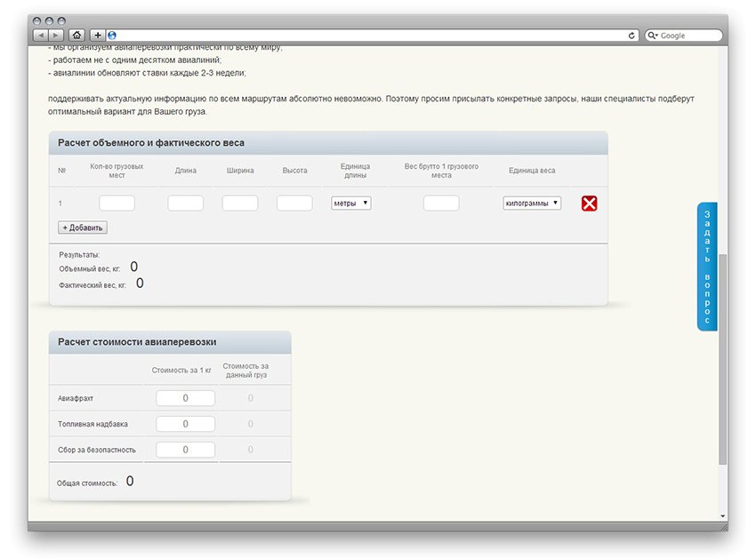The height and width of the screenshot is (559, 756).
Task: Click the page vertical scrollbar thumb
Action: click(722, 355)
